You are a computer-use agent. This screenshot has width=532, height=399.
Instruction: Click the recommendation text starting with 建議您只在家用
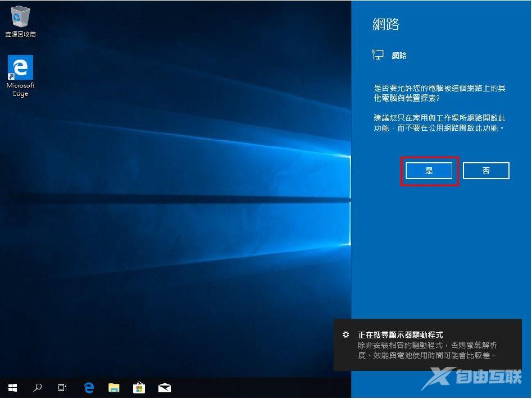coord(439,123)
